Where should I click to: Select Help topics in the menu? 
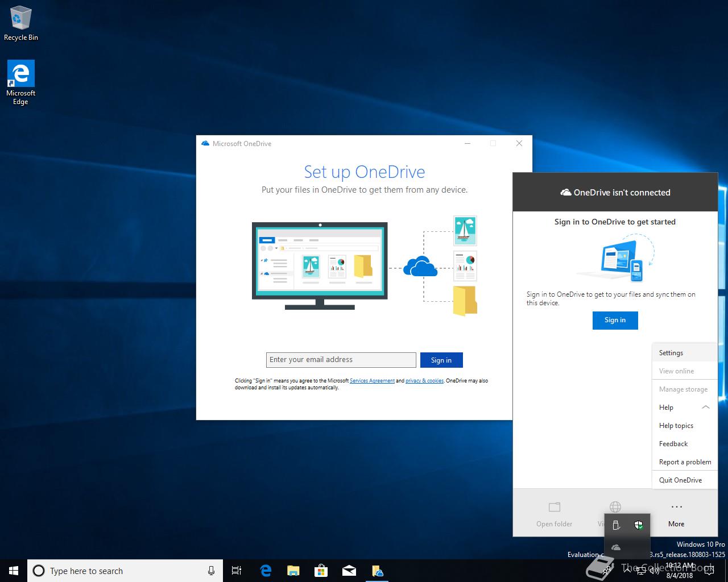[x=684, y=425]
